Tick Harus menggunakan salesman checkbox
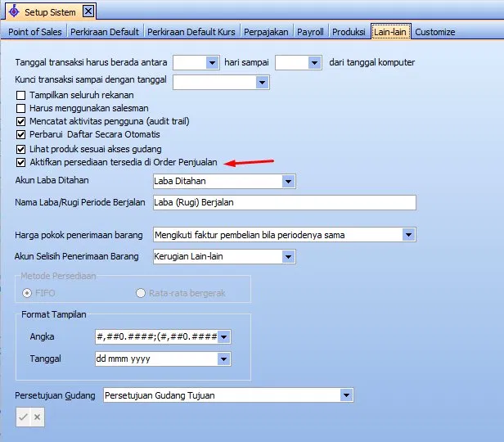504x442 pixels. pyautogui.click(x=21, y=108)
